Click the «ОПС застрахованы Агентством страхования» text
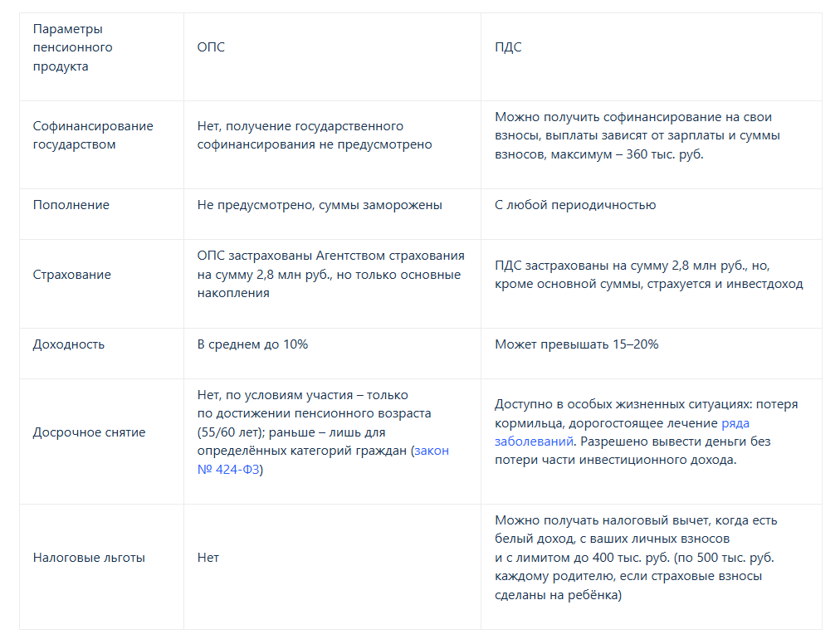The height and width of the screenshot is (644, 835). (x=330, y=256)
